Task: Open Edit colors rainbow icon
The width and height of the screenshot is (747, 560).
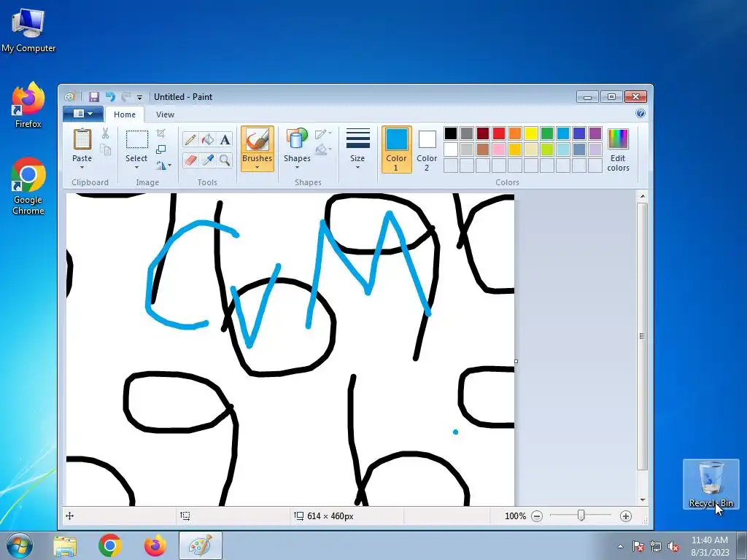Action: pos(618,139)
